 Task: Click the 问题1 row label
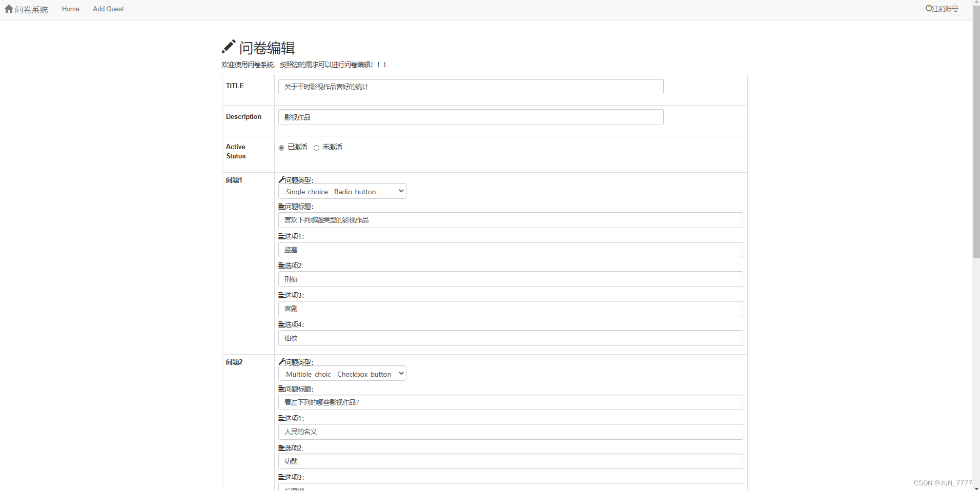pos(234,180)
